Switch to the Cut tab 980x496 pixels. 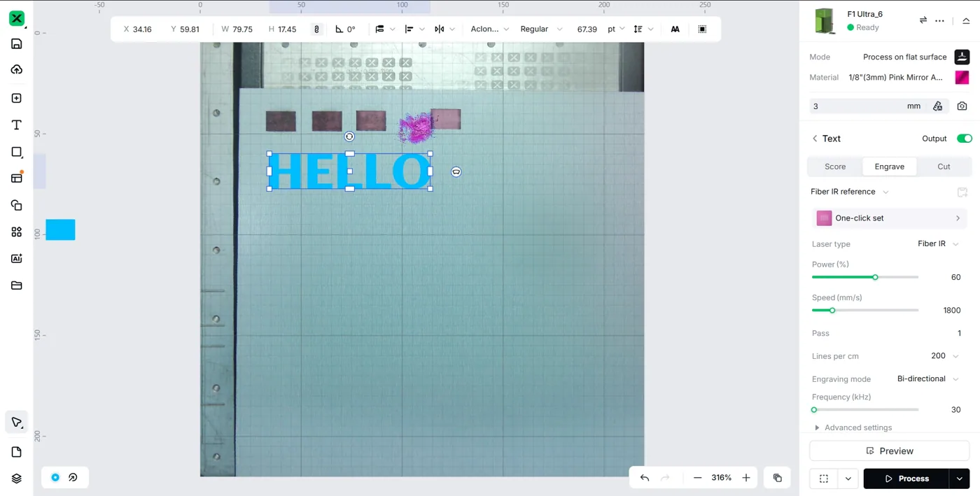tap(944, 166)
